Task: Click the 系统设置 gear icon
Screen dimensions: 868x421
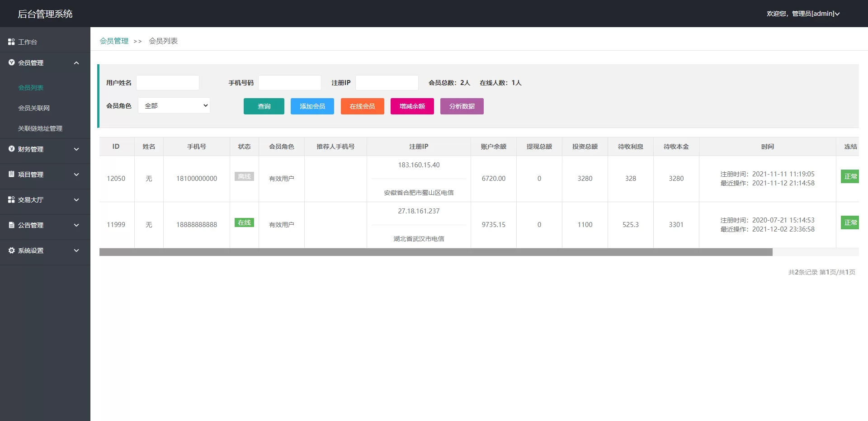Action: [11, 250]
